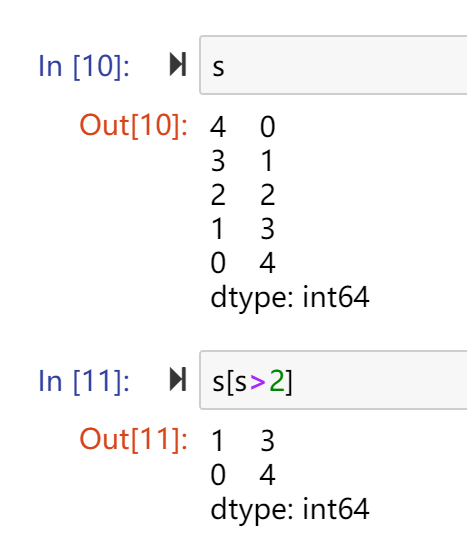Click row '1 3' in Out[10]
Screen dimensions: 467x550
pyautogui.click(x=243, y=229)
